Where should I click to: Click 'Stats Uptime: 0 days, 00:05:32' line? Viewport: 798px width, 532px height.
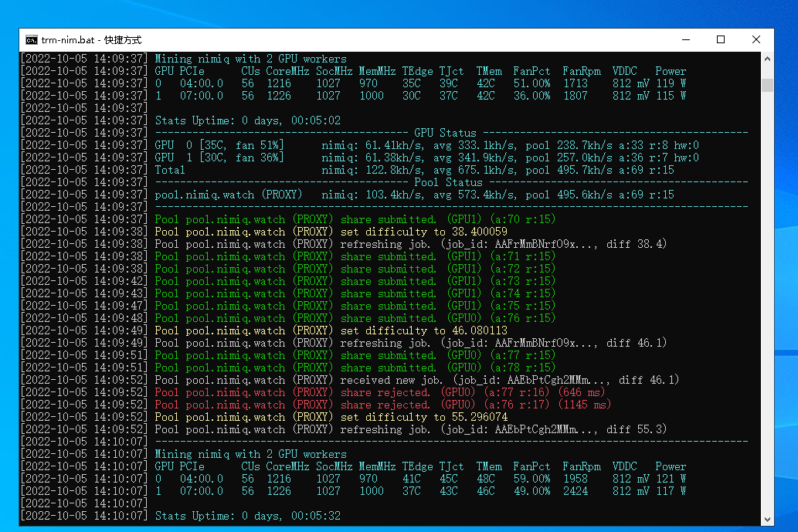click(247, 516)
